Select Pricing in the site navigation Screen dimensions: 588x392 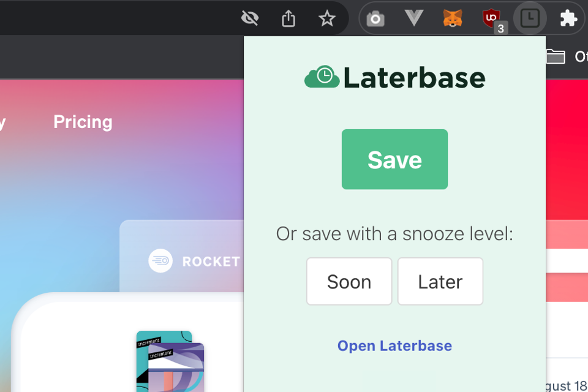[82, 122]
